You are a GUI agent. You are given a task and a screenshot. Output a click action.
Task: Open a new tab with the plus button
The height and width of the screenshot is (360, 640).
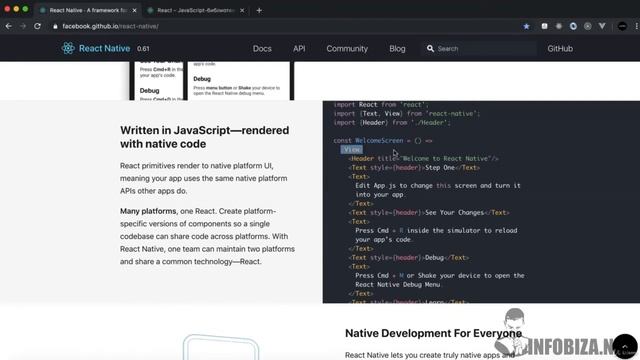259,10
